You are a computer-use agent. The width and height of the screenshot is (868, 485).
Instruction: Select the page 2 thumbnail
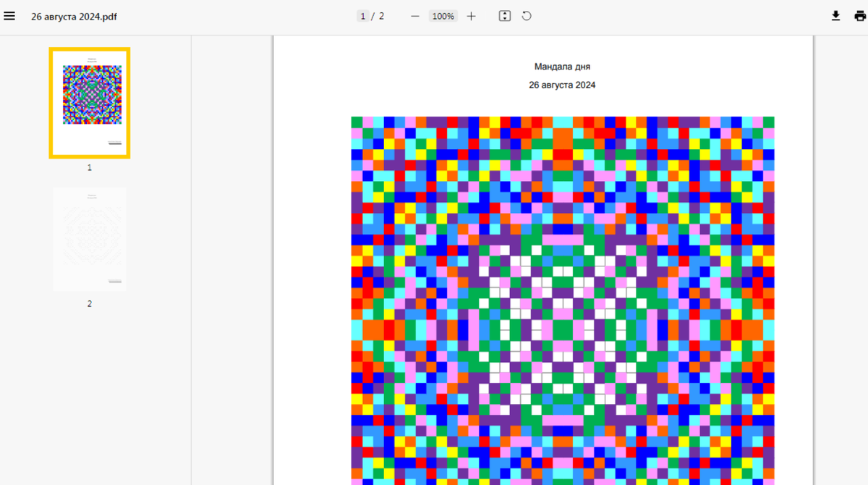tap(90, 239)
